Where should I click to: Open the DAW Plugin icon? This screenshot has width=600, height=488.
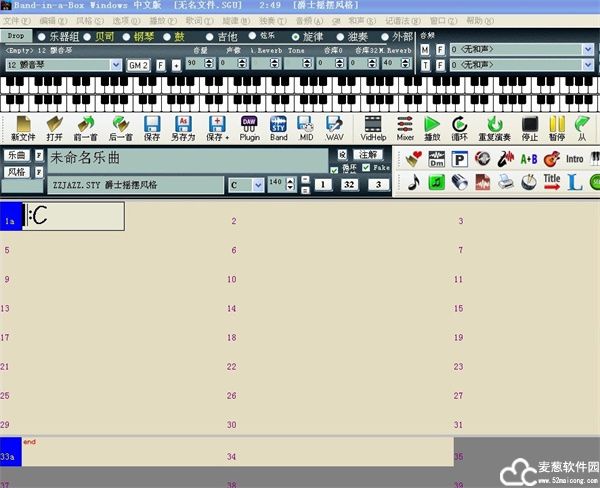pyautogui.click(x=249, y=129)
